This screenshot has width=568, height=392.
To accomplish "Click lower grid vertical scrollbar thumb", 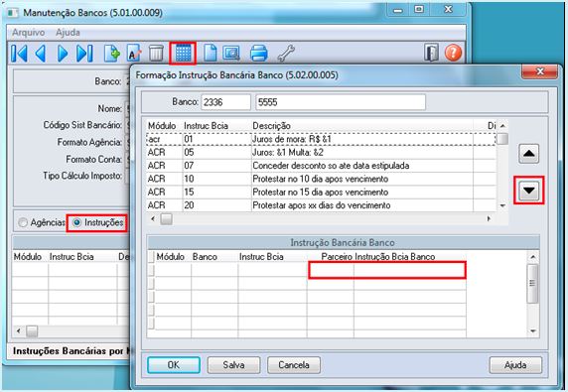I will point(532,283).
